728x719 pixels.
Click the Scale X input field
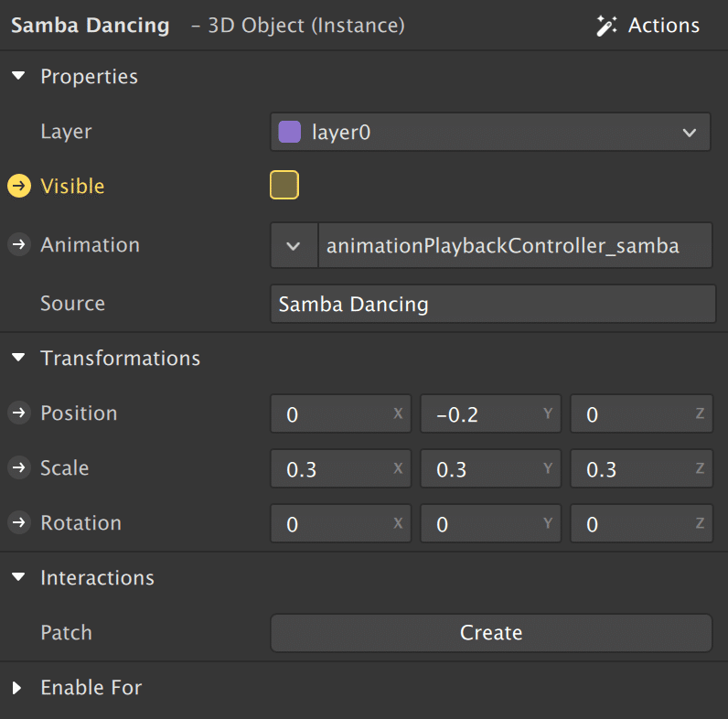(329, 469)
